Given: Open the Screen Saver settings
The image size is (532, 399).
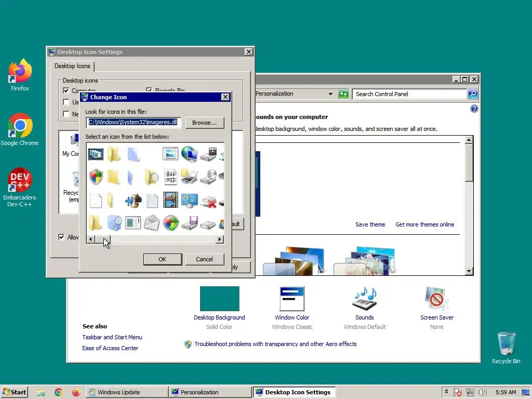Looking at the screenshot, I should pyautogui.click(x=436, y=308).
